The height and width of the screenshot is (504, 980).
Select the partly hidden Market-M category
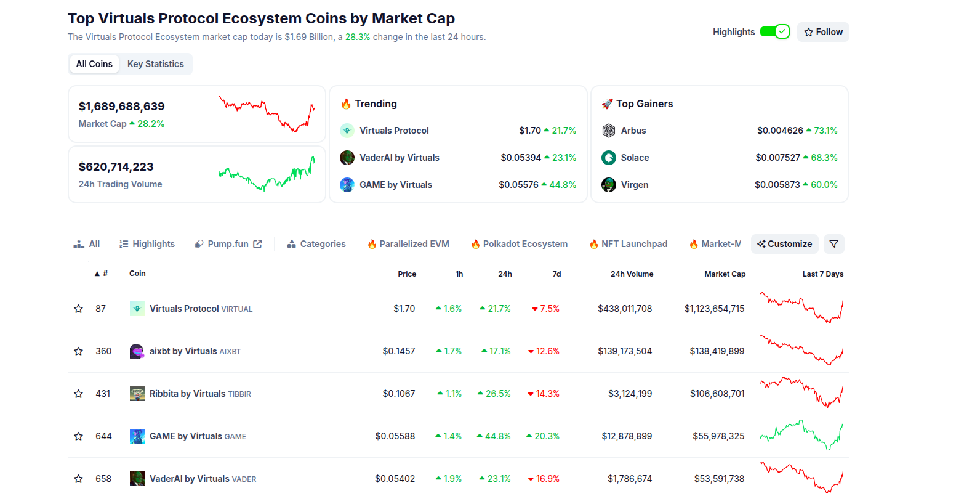[715, 244]
